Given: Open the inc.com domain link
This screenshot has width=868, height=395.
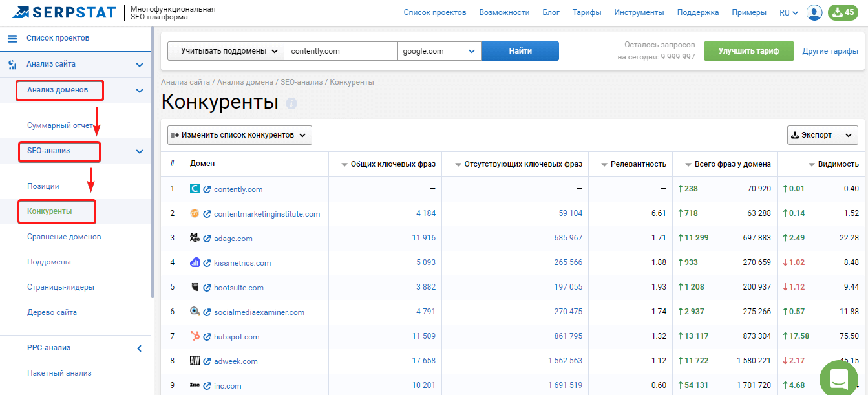Looking at the screenshot, I should pyautogui.click(x=228, y=386).
